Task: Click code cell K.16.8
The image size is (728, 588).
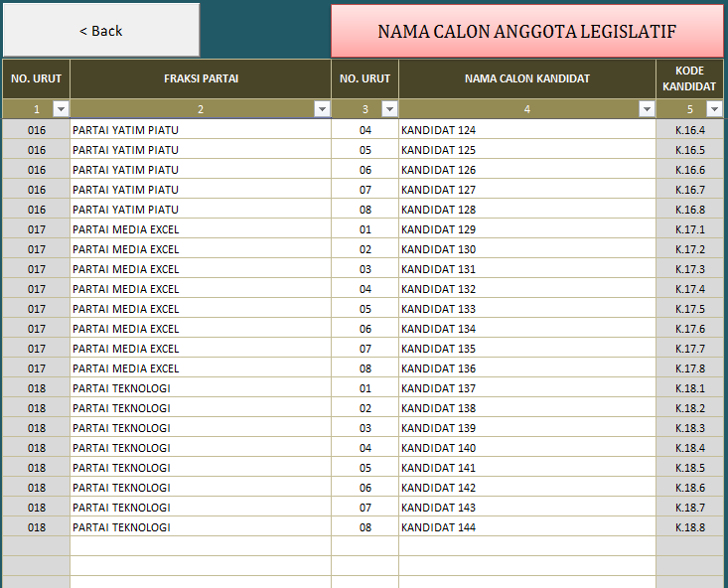Action: [x=689, y=209]
